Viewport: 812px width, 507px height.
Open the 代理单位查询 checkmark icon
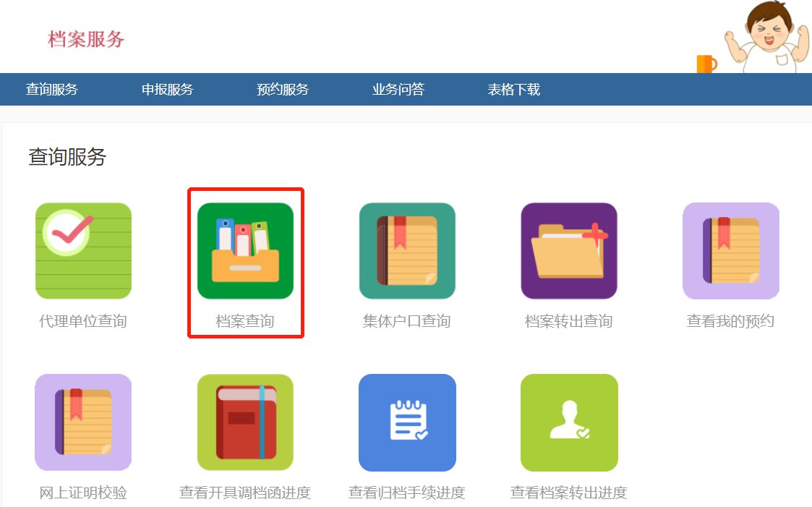83,251
